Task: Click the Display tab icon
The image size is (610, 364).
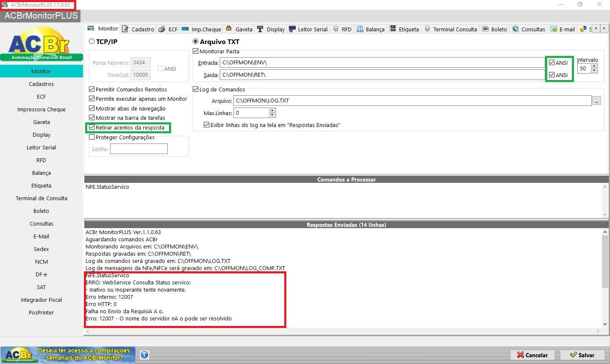Action: pos(260,29)
